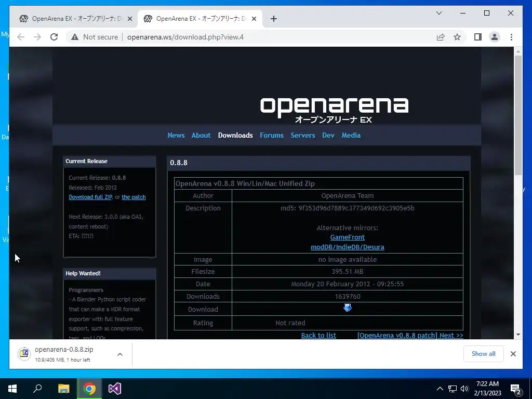Click the Chrome taskbar icon
Viewport: 532px width, 399px height.
(x=89, y=389)
